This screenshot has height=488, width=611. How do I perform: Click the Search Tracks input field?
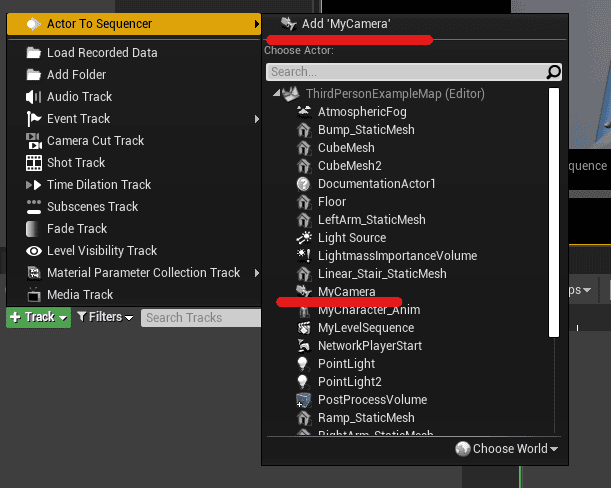tap(195, 318)
